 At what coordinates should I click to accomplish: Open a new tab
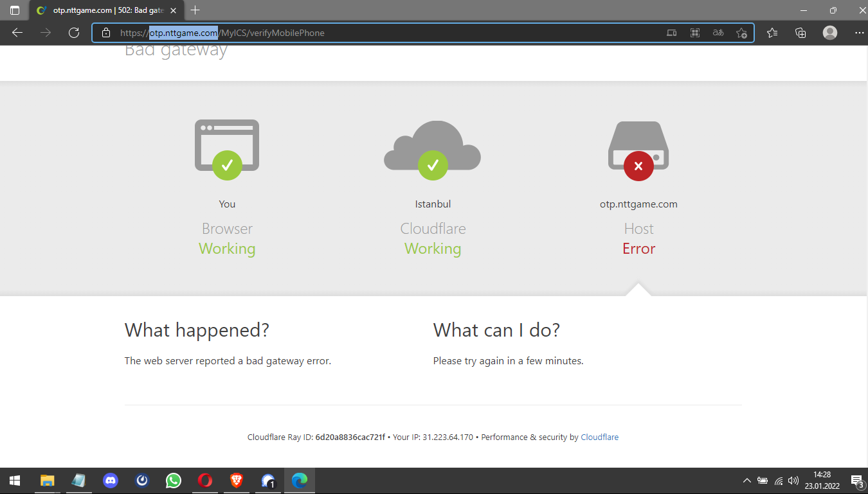(x=195, y=10)
